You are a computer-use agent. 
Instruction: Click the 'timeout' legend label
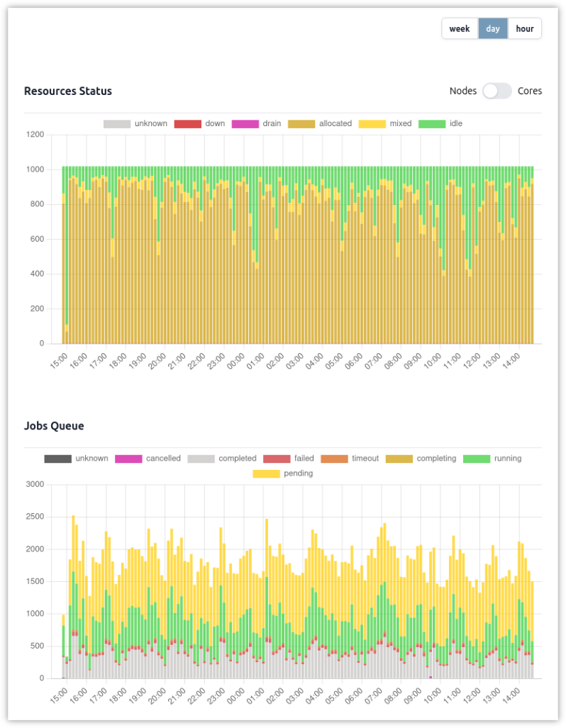click(x=365, y=458)
